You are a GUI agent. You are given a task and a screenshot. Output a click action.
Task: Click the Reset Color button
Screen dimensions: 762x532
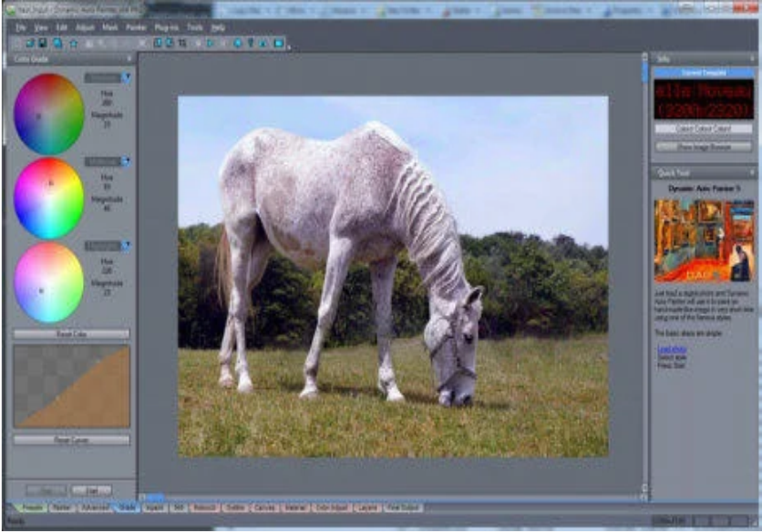[71, 334]
